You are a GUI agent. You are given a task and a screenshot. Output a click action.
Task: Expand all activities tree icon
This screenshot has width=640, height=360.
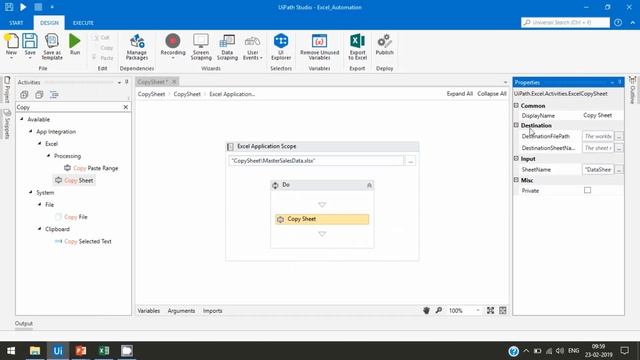(x=24, y=95)
